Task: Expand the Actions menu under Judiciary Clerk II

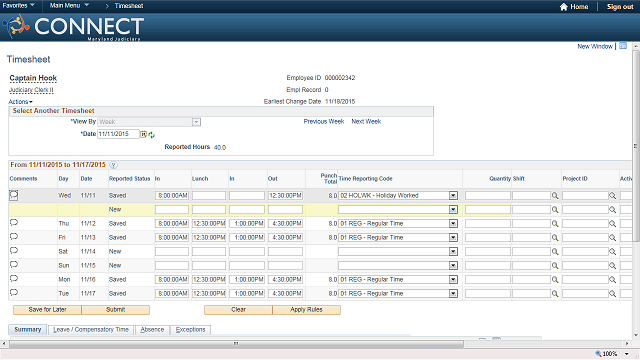Action: 20,102
